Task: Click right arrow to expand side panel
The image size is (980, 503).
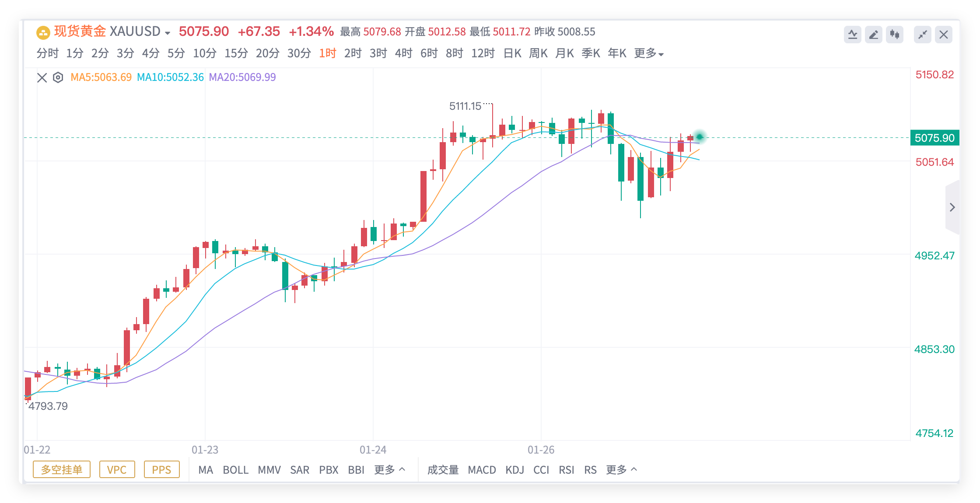Action: (952, 207)
